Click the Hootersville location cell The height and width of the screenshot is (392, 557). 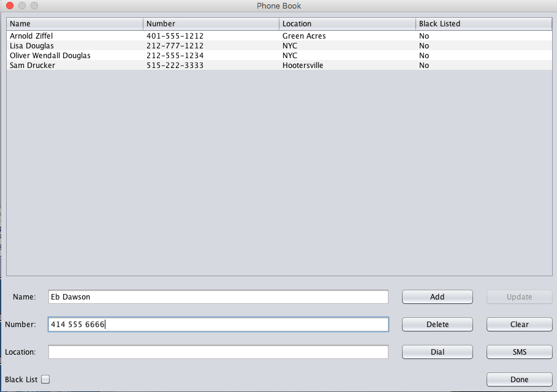[x=303, y=66]
